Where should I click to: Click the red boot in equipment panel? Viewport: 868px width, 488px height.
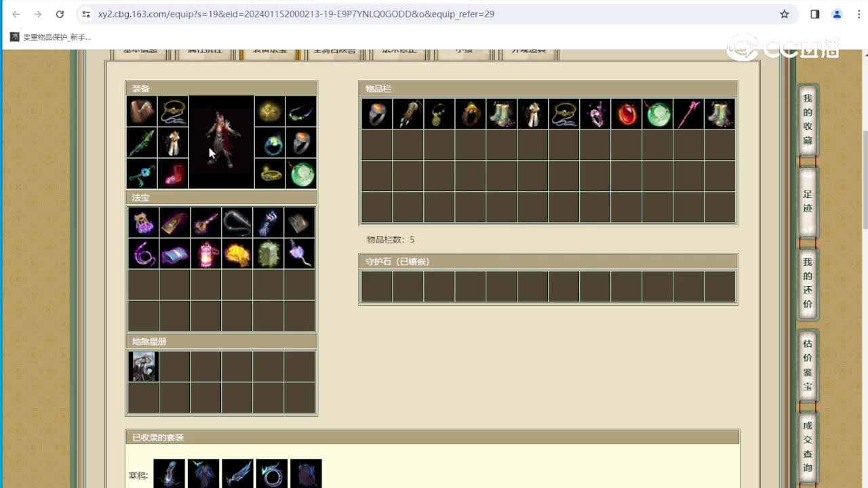tap(174, 174)
